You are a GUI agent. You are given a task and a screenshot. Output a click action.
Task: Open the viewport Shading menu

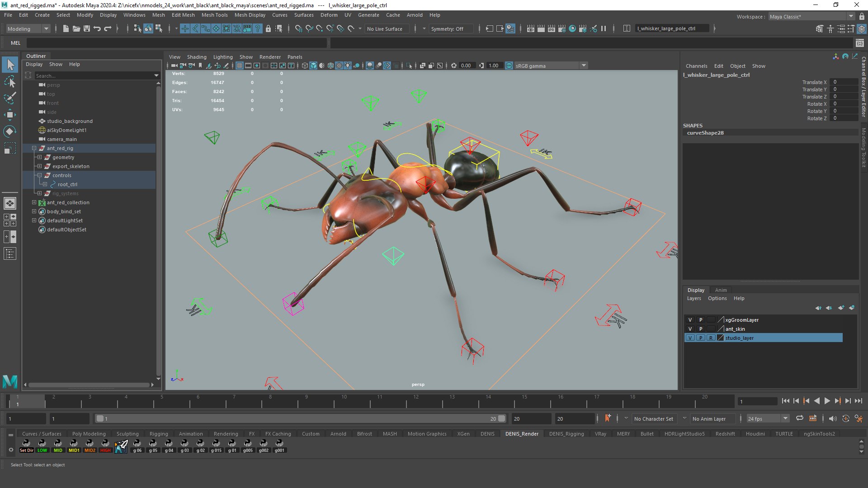click(x=197, y=57)
